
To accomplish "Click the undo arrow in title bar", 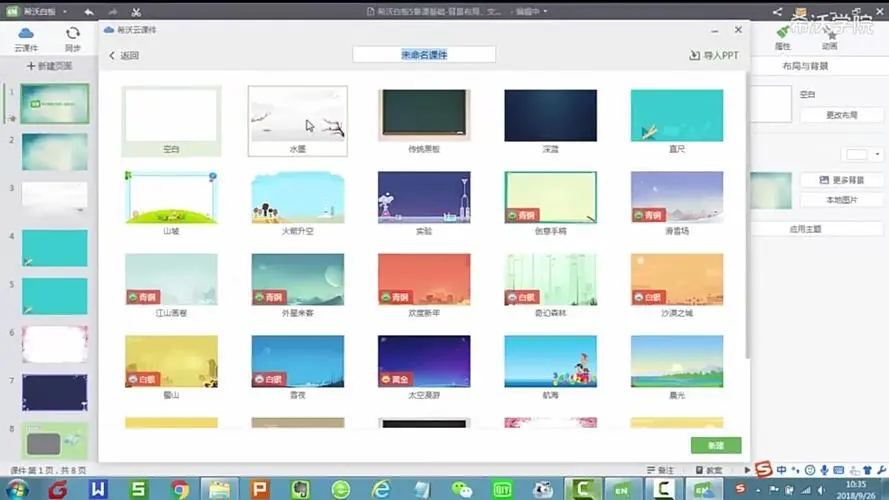I will coord(89,11).
